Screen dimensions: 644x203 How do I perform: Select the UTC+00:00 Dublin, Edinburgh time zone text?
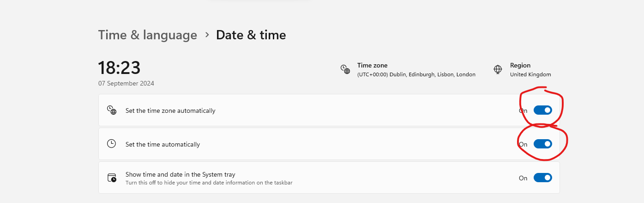click(x=416, y=74)
